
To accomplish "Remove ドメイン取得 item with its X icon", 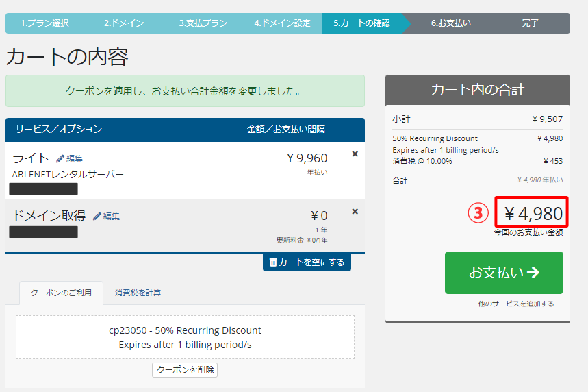I will [x=355, y=212].
